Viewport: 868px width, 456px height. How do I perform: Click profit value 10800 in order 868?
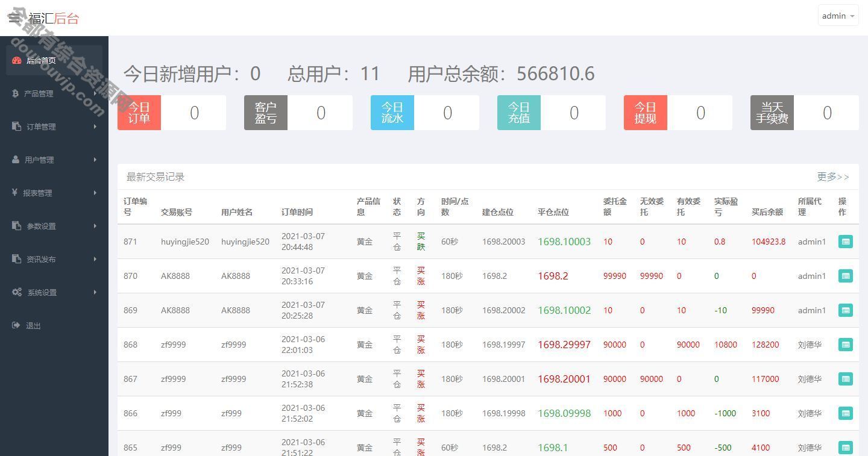tap(726, 345)
